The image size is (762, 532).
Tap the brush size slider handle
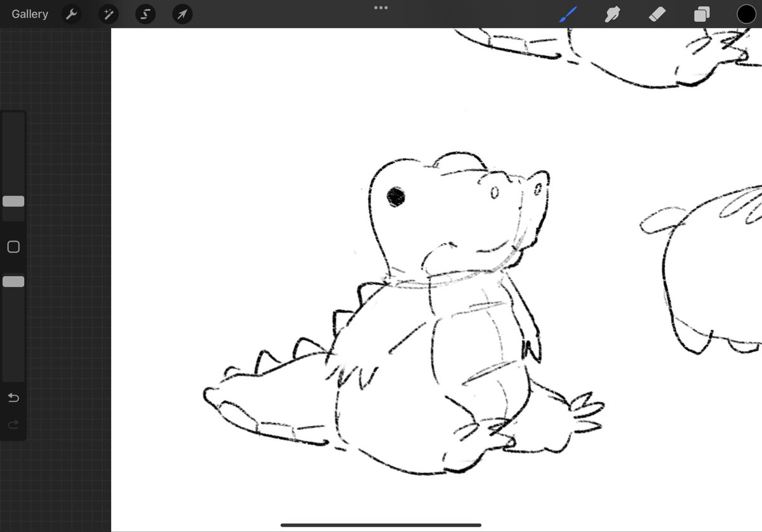coord(13,201)
